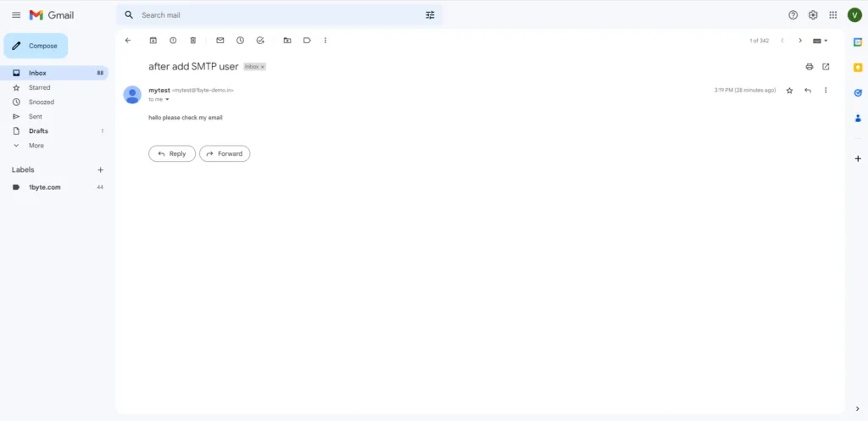
Task: Remove the Inbox label from conversation
Action: (x=263, y=66)
